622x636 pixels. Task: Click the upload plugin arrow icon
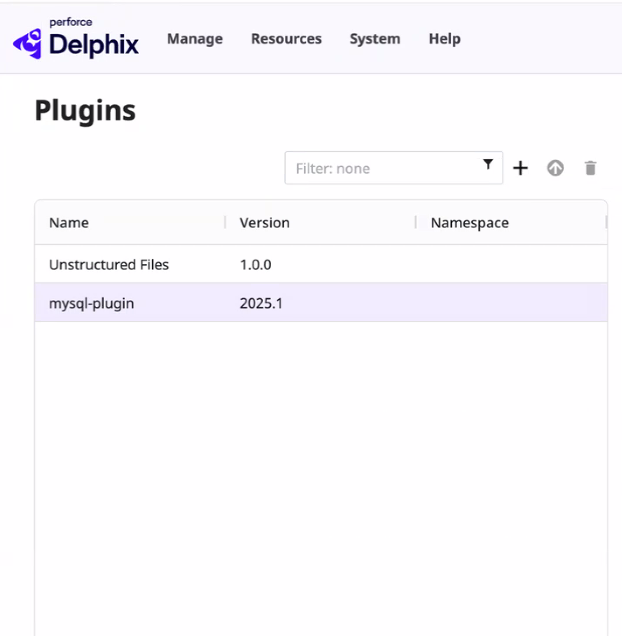point(555,168)
